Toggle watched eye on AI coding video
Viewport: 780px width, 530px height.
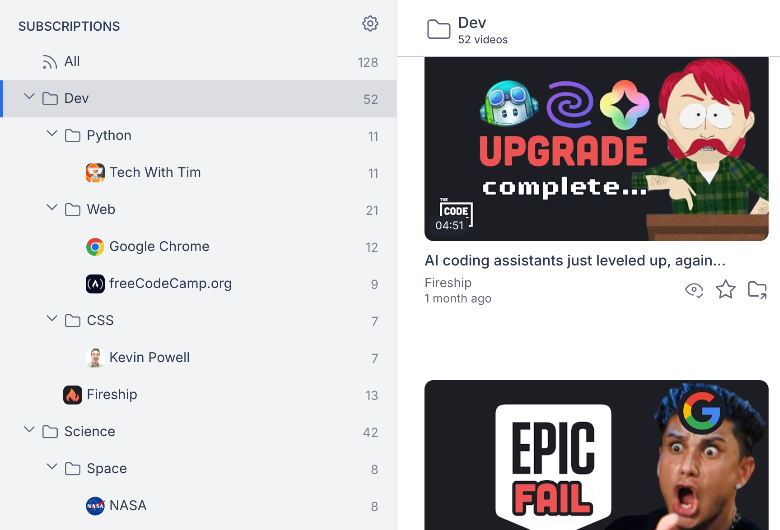pyautogui.click(x=694, y=290)
